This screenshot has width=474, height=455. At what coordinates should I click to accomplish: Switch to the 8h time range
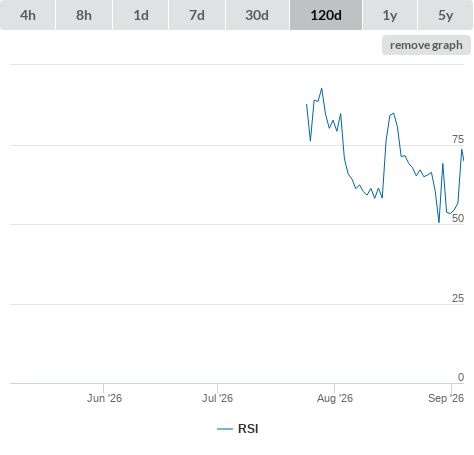coord(84,15)
